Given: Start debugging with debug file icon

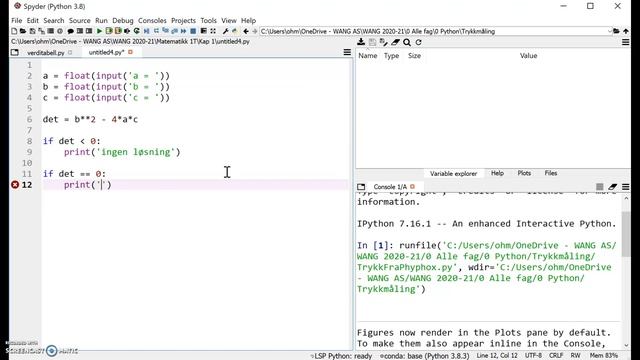Looking at the screenshot, I should point(147,31).
